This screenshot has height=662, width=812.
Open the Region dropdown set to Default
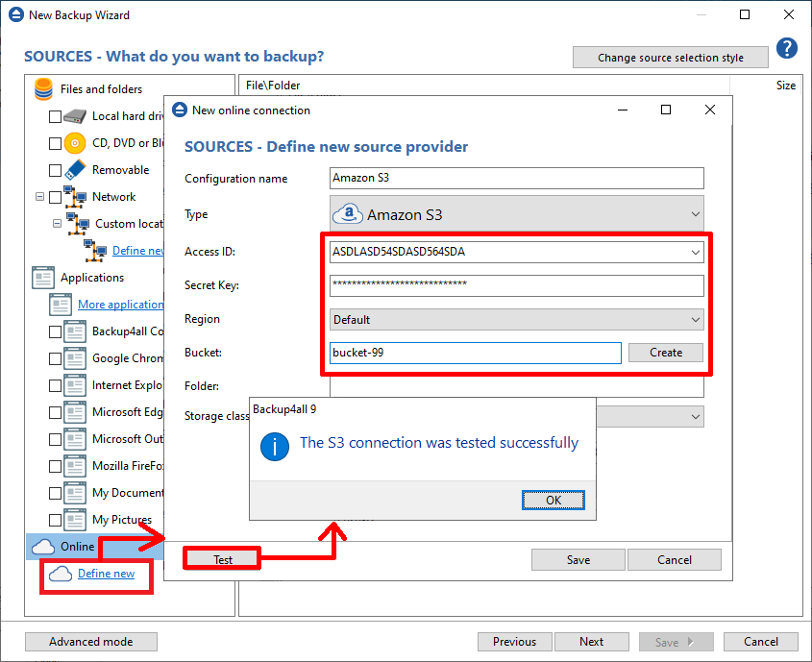pyautogui.click(x=517, y=319)
